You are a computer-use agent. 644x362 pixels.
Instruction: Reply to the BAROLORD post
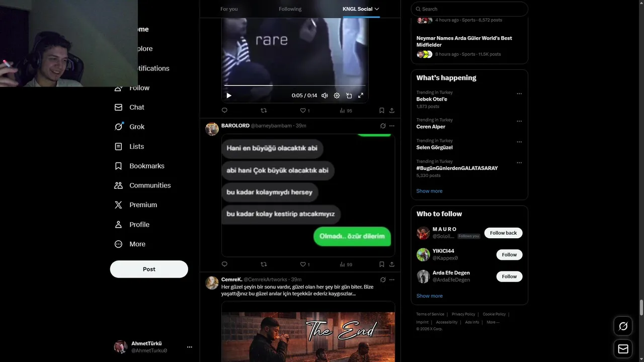click(x=224, y=264)
